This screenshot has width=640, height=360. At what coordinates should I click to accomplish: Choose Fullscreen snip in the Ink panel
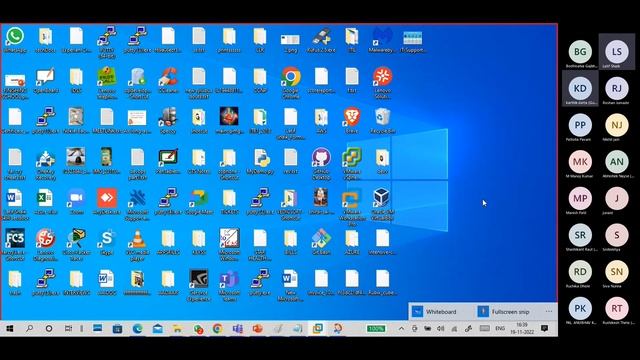[x=504, y=312]
